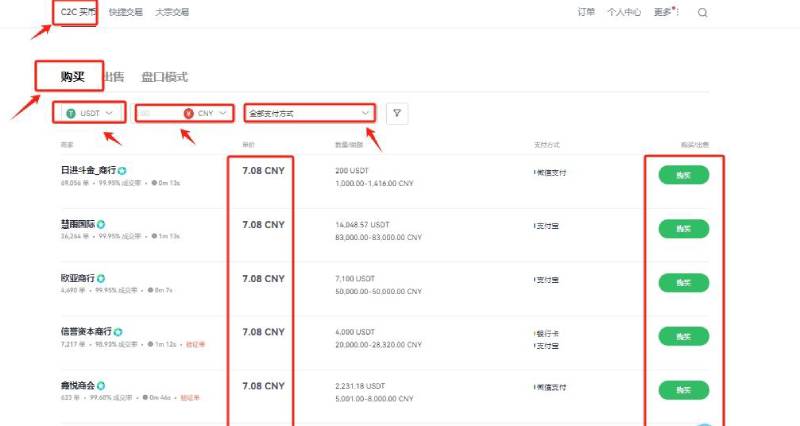
Task: Open the filter funnel icon
Action: pyautogui.click(x=397, y=113)
